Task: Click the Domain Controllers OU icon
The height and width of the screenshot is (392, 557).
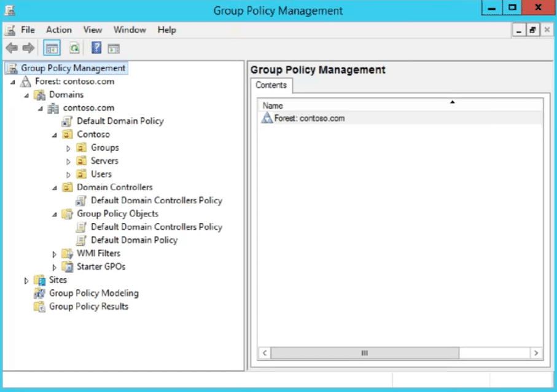Action: tap(67, 187)
